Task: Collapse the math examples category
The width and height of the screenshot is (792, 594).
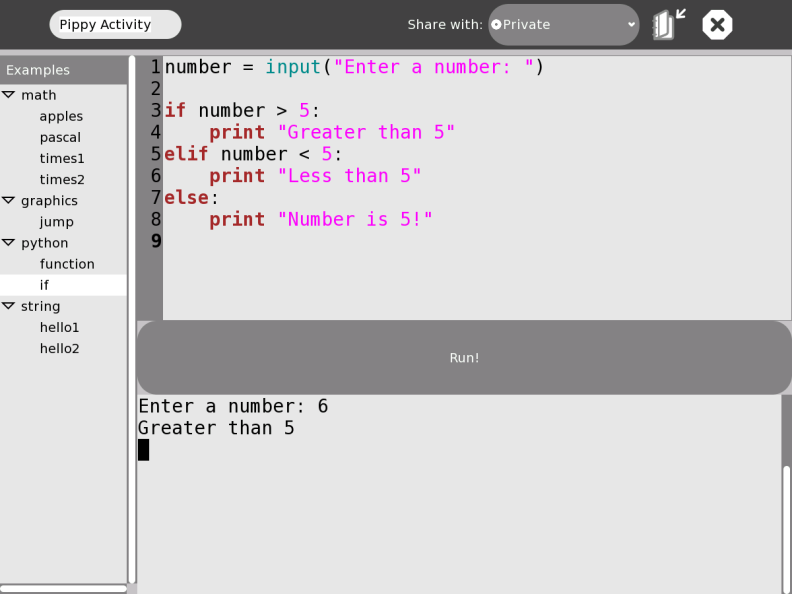Action: [x=9, y=95]
